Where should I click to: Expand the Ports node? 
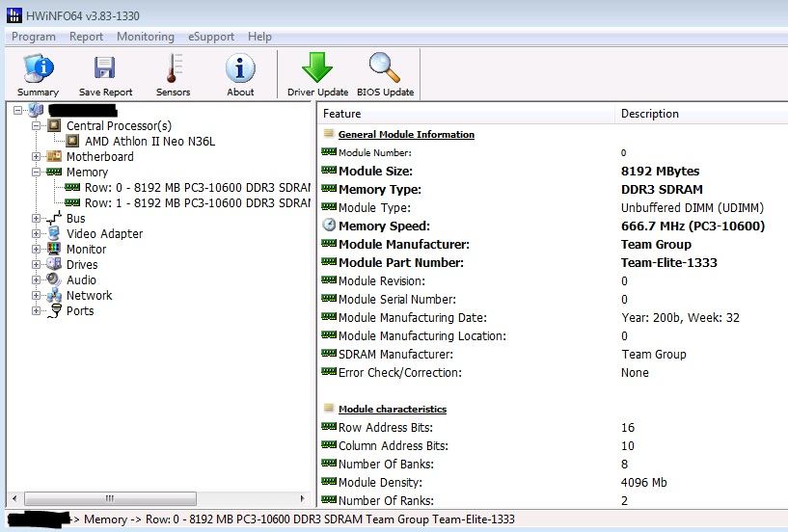[x=37, y=311]
